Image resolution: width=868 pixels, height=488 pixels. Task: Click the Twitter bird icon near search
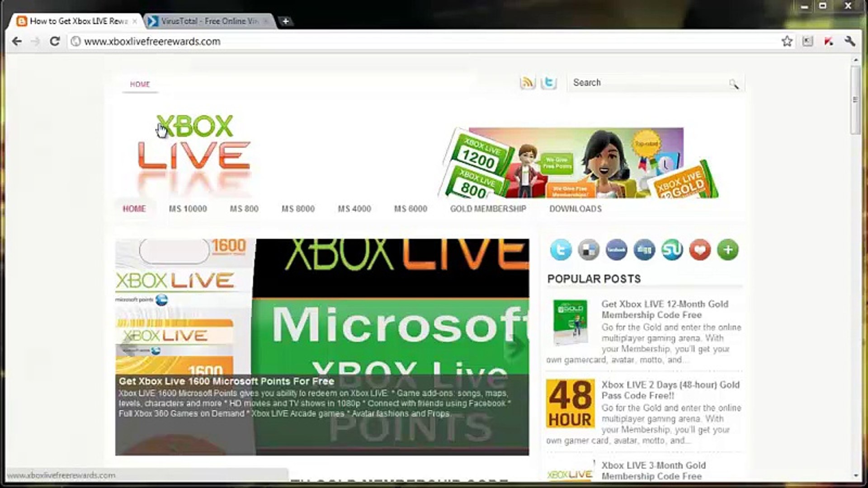[x=549, y=83]
